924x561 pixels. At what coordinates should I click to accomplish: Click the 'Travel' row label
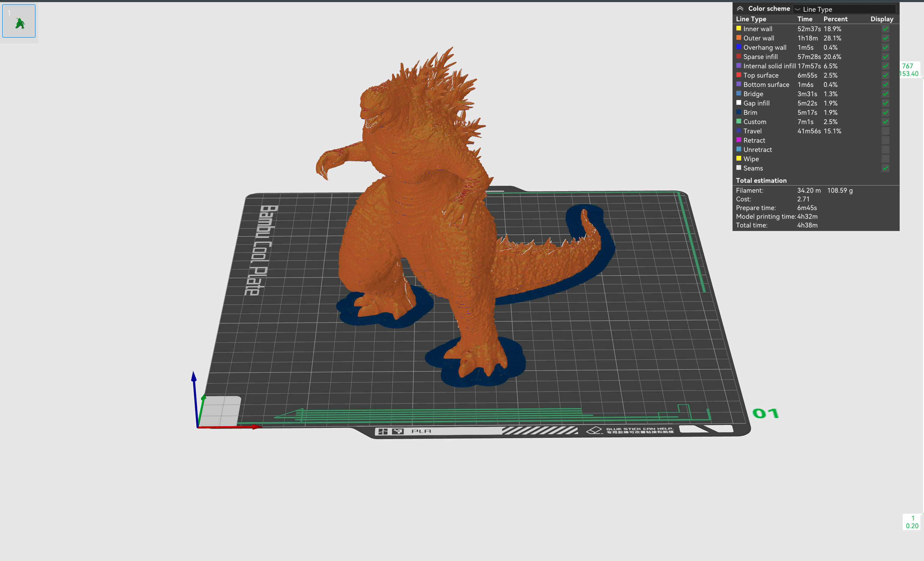[x=752, y=131]
